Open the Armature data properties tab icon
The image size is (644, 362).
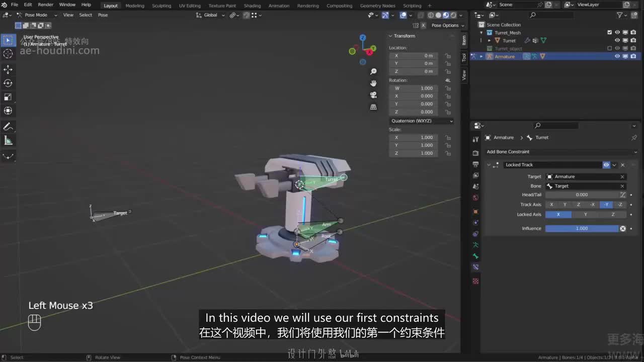coord(475,245)
